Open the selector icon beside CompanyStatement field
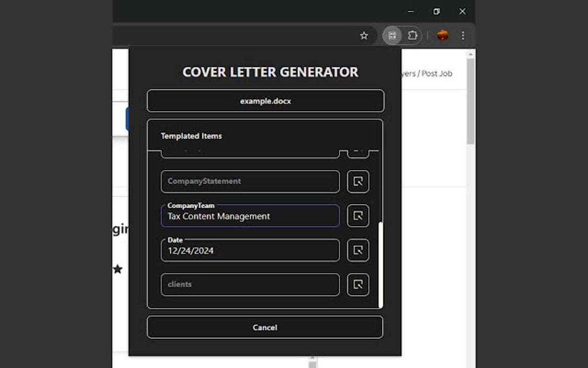This screenshot has width=588, height=368. tap(357, 181)
